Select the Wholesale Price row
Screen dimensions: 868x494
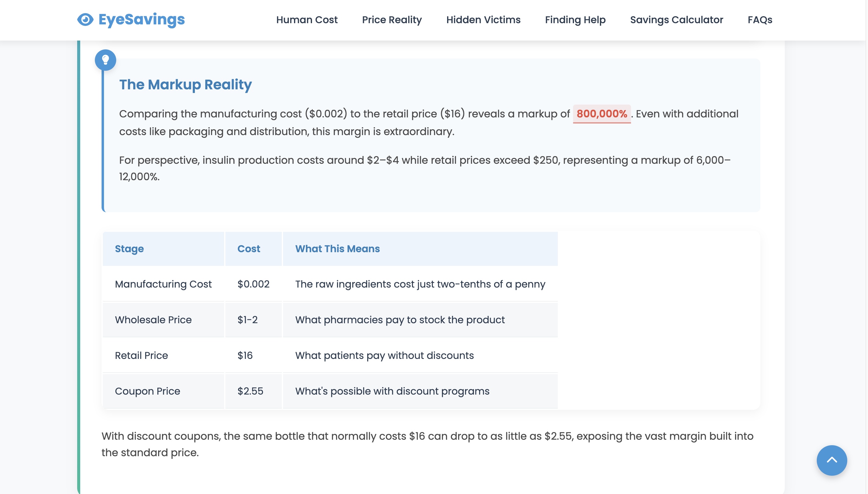tap(153, 320)
